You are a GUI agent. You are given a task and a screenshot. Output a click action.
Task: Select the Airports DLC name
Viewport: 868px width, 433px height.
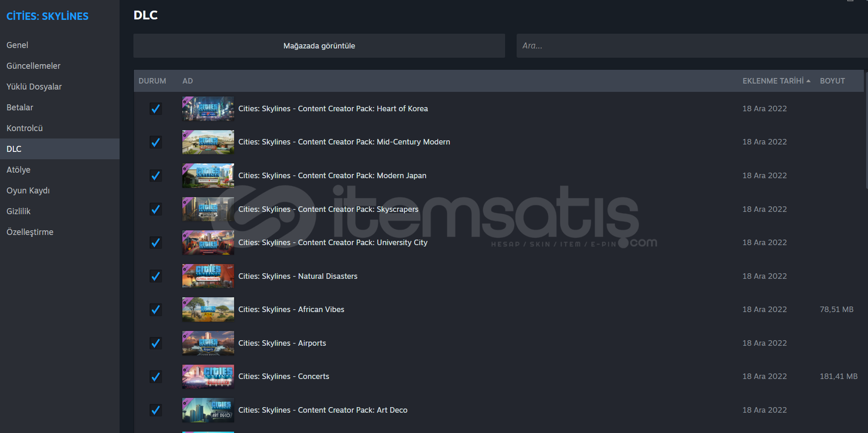(282, 343)
